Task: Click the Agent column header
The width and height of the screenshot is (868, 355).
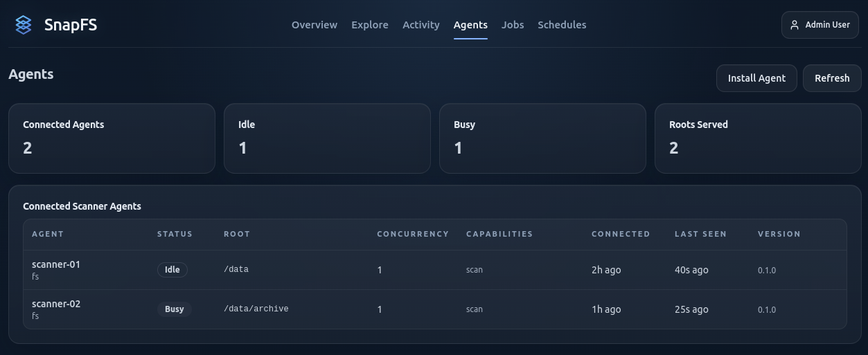Action: click(48, 234)
